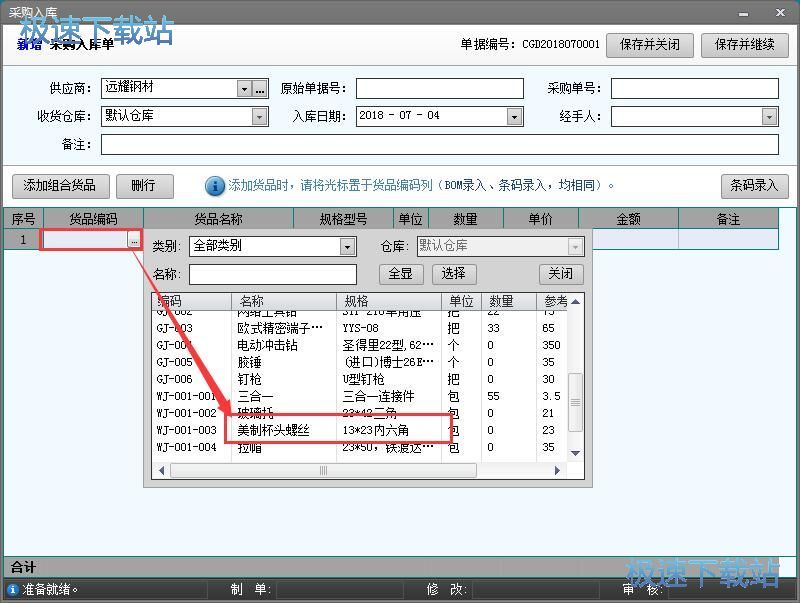Screen dimensions: 800x603
Task: Minimize the 采购入库 window
Action: [x=743, y=13]
